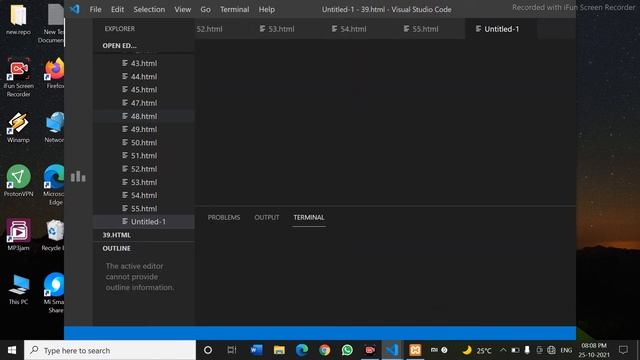Open the Windows Start menu
The image size is (640, 360).
pos(12,350)
